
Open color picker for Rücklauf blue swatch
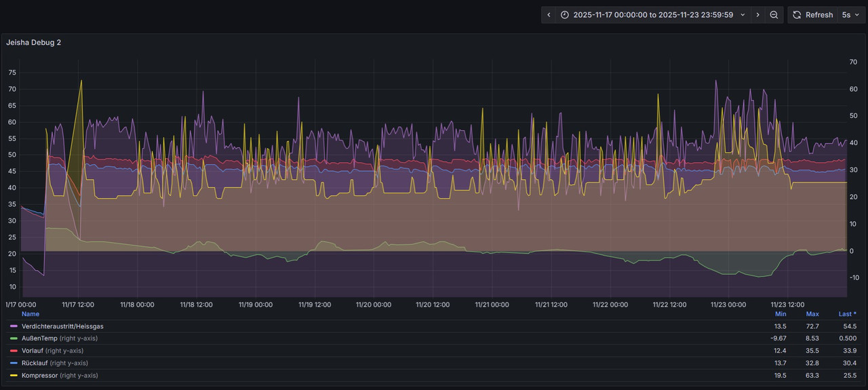click(14, 363)
